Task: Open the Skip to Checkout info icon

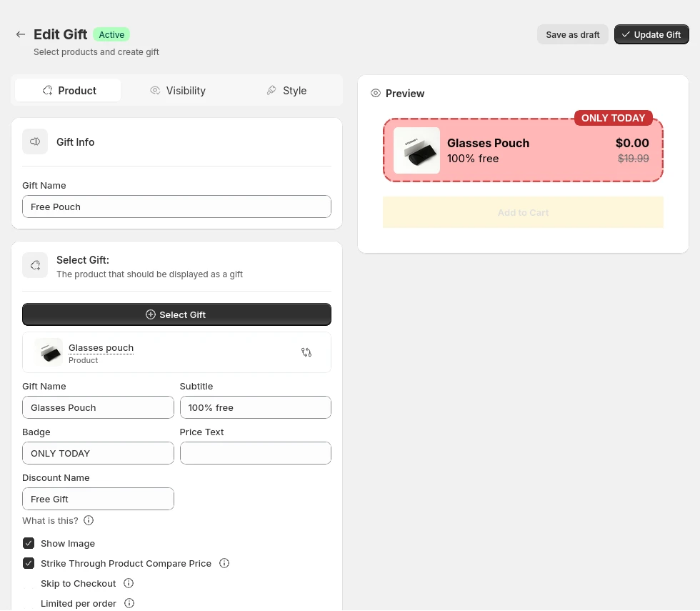Action: pos(129,583)
